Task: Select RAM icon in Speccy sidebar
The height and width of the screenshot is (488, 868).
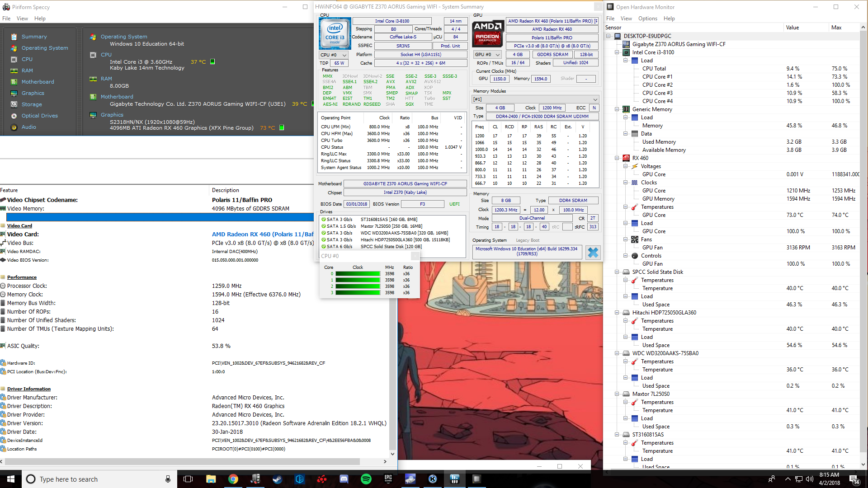Action: click(x=14, y=70)
